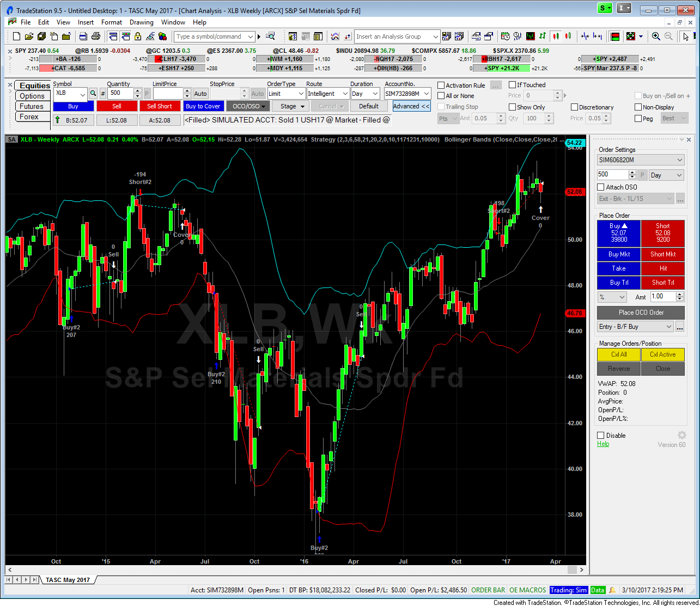
Task: Click the Open folder toolbar icon
Action: (29, 36)
